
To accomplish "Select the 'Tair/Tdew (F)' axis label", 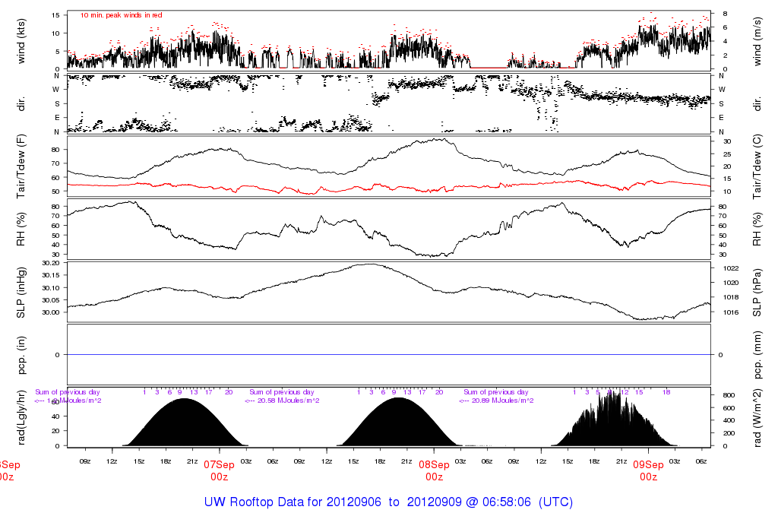I will (21, 166).
